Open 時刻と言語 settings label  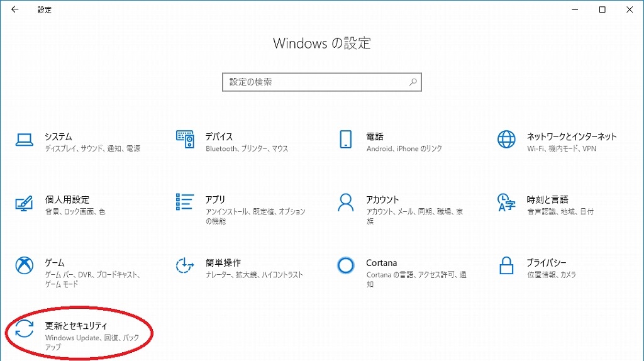pyautogui.click(x=548, y=199)
